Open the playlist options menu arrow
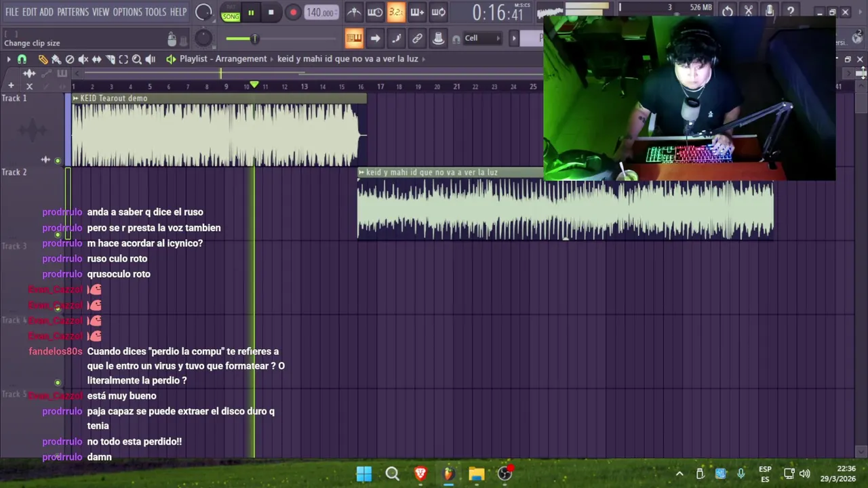Image resolution: width=868 pixels, height=488 pixels. coord(8,59)
